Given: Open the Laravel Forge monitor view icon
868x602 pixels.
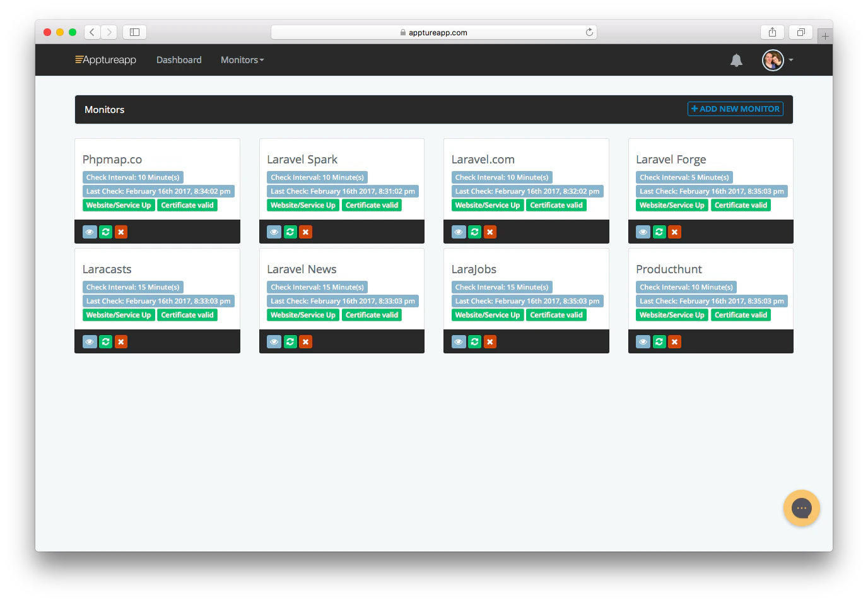Looking at the screenshot, I should point(643,232).
